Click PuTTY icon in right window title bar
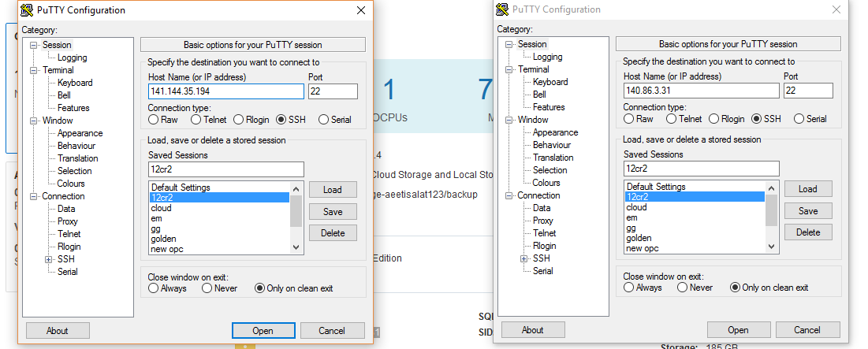The image size is (868, 349). 501,9
